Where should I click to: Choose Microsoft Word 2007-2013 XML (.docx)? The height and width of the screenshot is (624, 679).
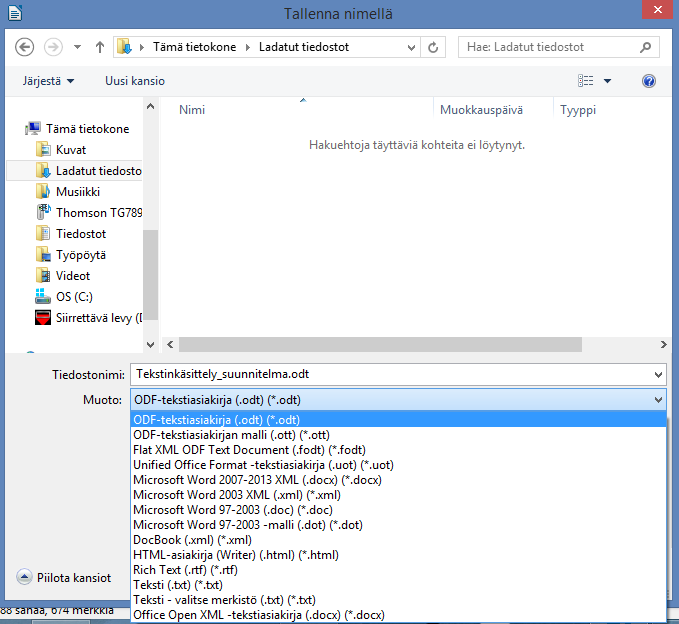[398, 480]
